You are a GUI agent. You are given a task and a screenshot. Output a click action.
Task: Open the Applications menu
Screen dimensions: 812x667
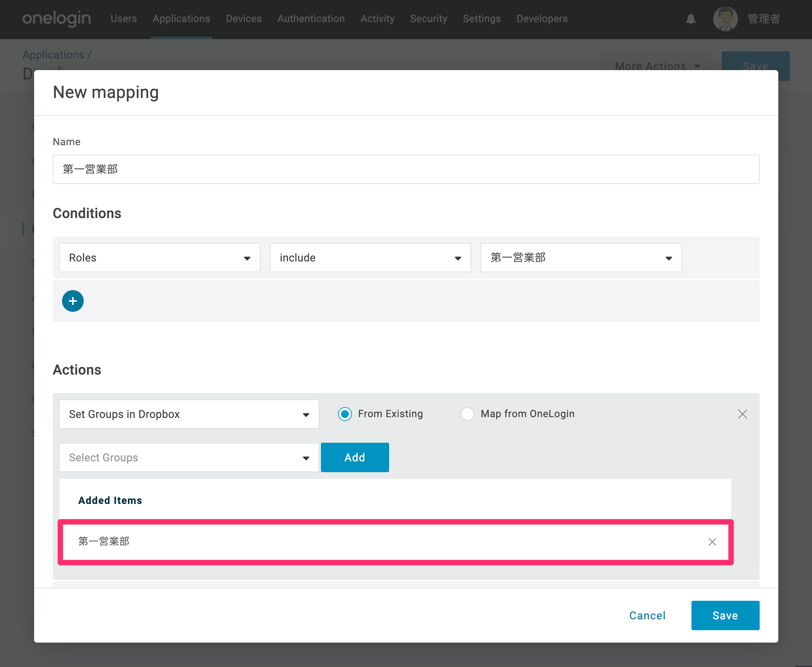coord(181,19)
